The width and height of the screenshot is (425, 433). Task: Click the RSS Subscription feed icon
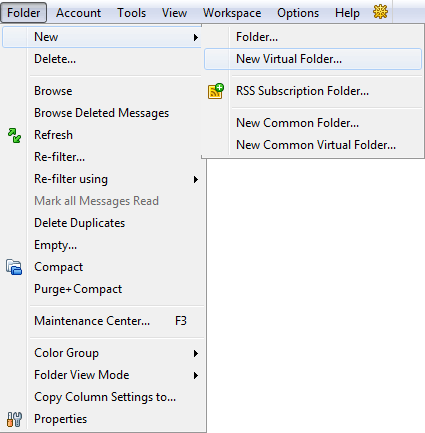[x=216, y=91]
